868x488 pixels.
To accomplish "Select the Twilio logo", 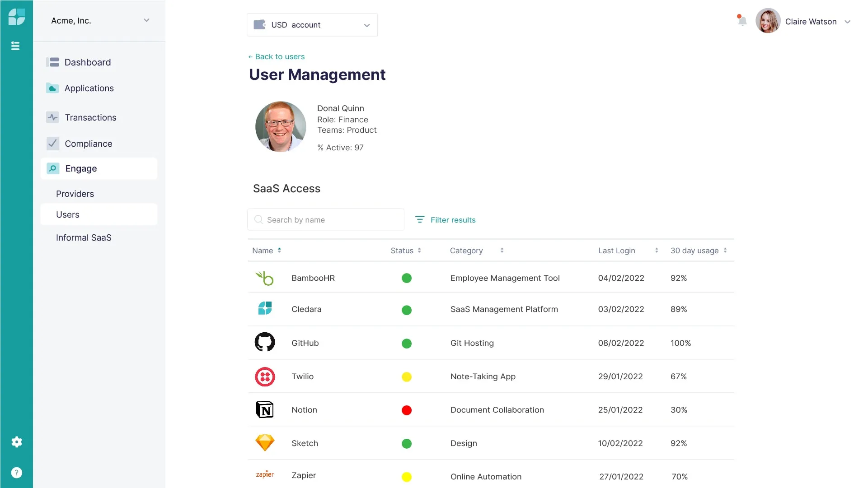I will [x=265, y=376].
